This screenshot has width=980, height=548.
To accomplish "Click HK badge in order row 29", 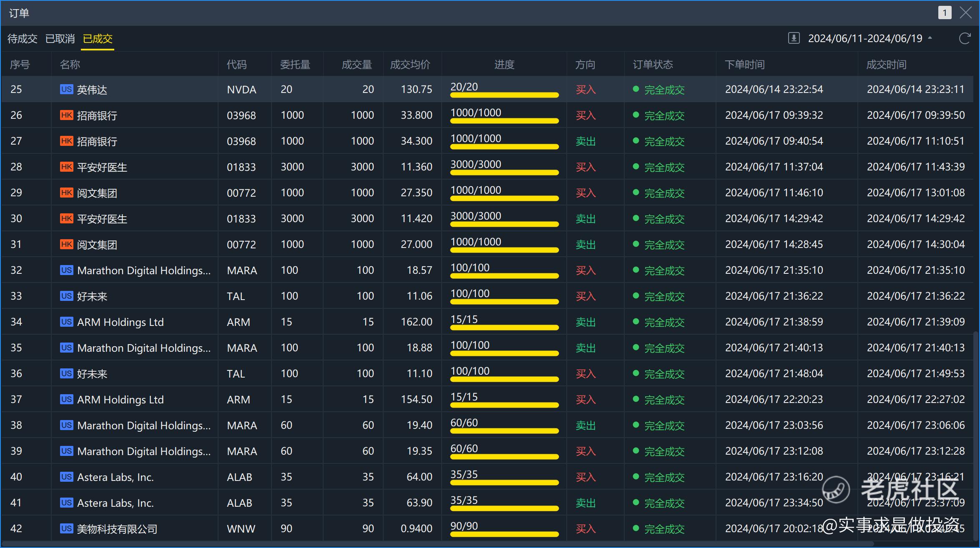I will [67, 193].
